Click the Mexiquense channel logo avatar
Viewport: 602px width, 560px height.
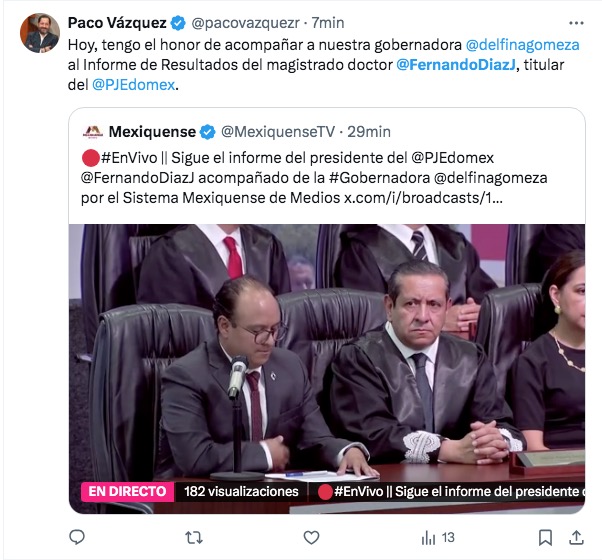coord(93,132)
